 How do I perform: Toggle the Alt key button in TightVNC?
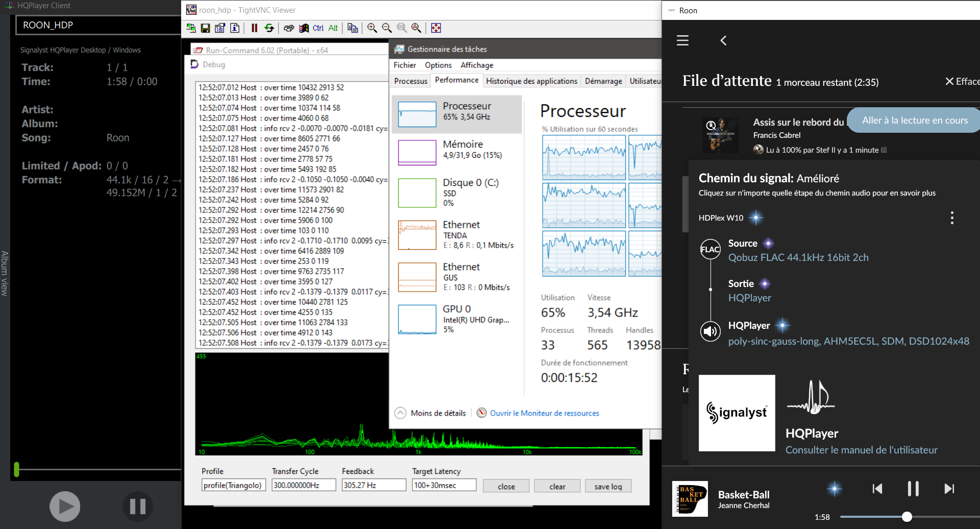(333, 28)
